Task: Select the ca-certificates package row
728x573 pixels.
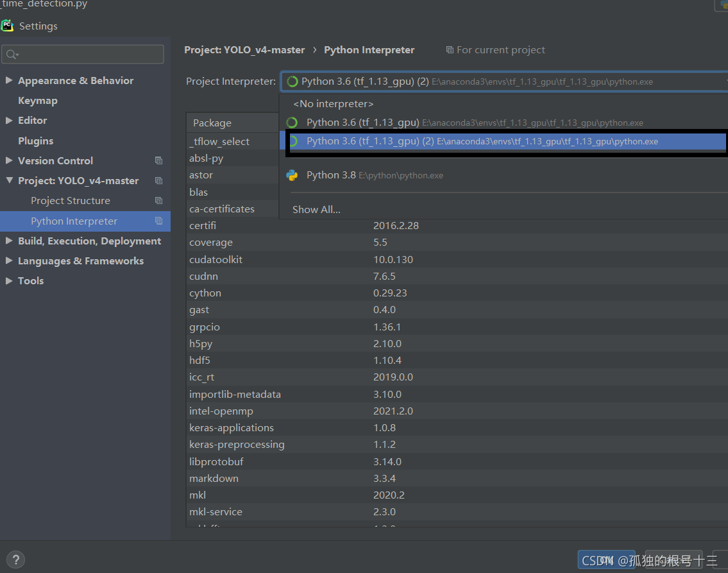Action: [x=232, y=209]
